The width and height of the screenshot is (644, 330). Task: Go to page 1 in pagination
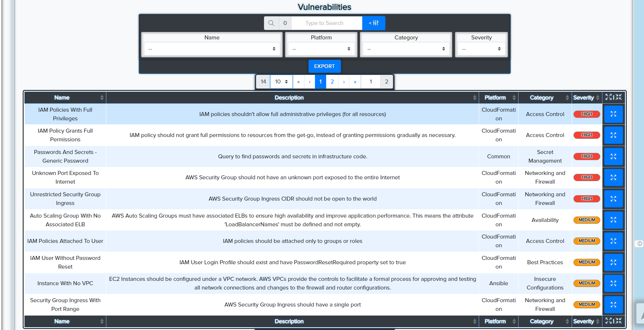click(320, 82)
